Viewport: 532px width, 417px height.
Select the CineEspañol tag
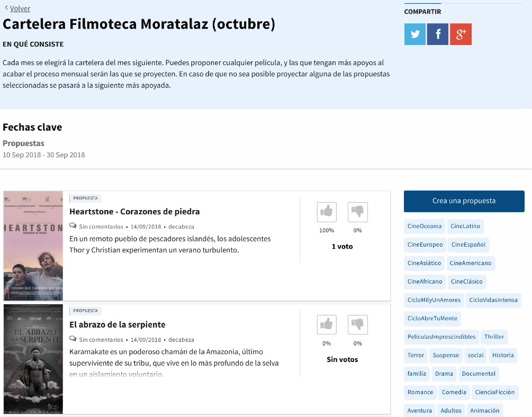pos(468,245)
